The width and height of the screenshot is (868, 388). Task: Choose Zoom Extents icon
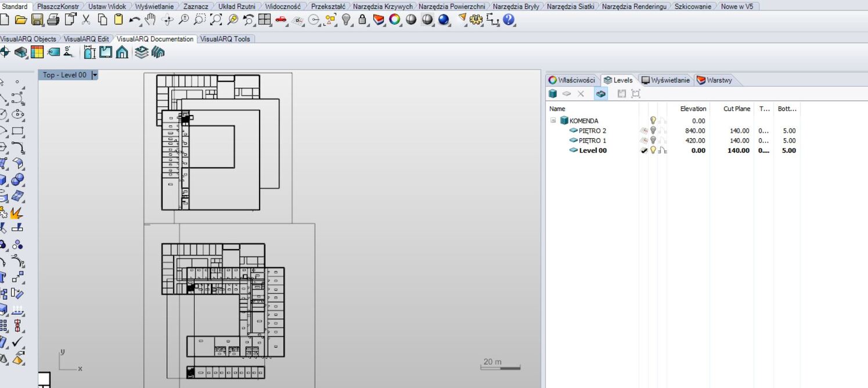(216, 20)
